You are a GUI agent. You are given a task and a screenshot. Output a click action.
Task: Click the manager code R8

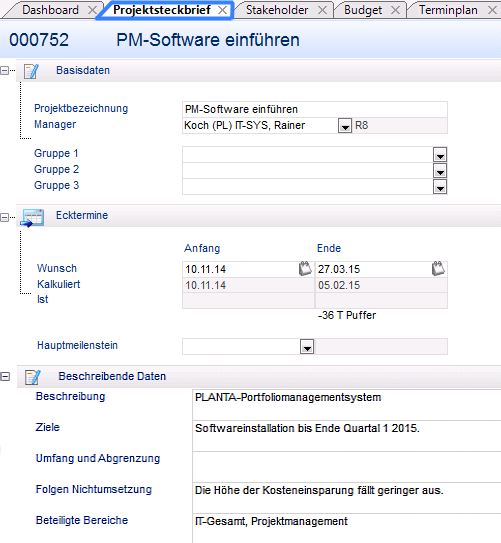point(361,125)
